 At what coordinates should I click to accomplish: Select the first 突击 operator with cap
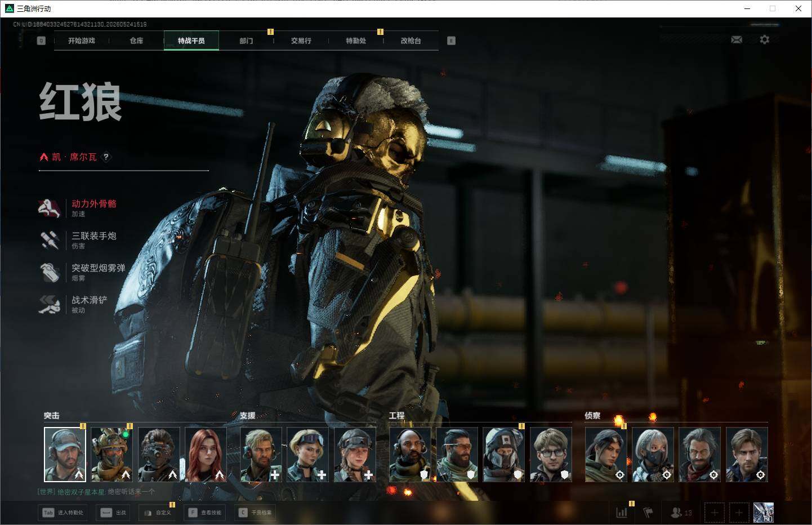pos(65,455)
